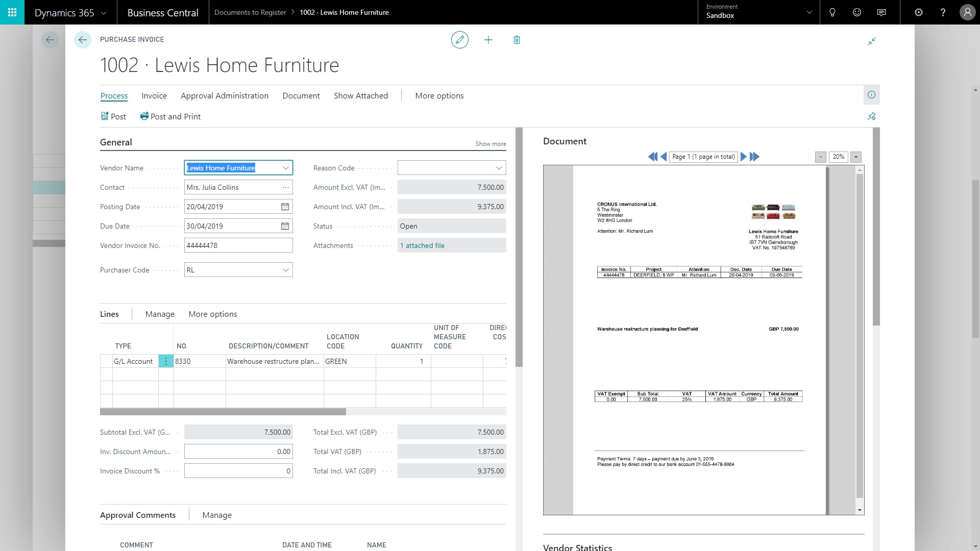Click the plus icon to create new invoice

click(x=488, y=40)
